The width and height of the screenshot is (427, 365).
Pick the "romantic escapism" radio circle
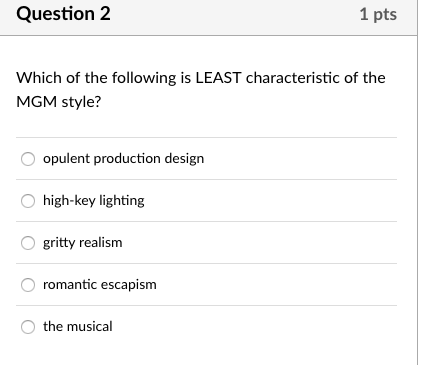point(28,285)
